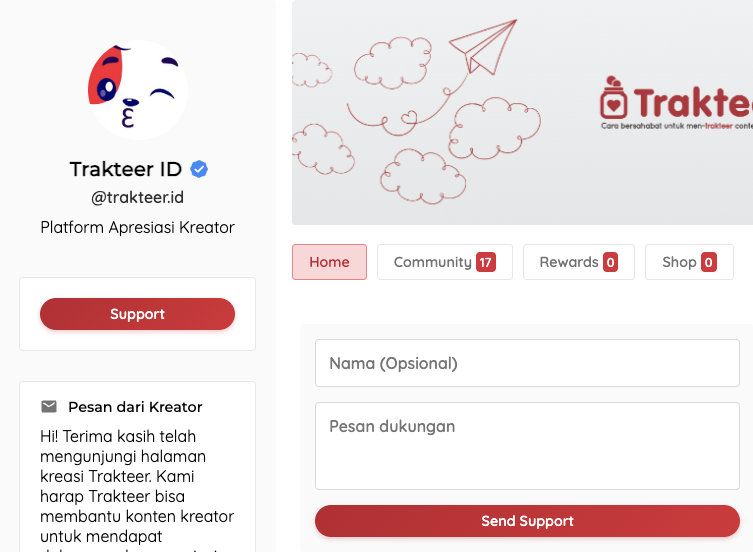Open the Shop tab

coord(689,262)
